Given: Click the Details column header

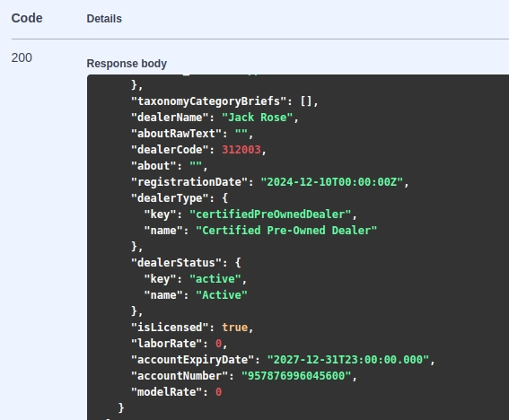Looking at the screenshot, I should tap(104, 19).
